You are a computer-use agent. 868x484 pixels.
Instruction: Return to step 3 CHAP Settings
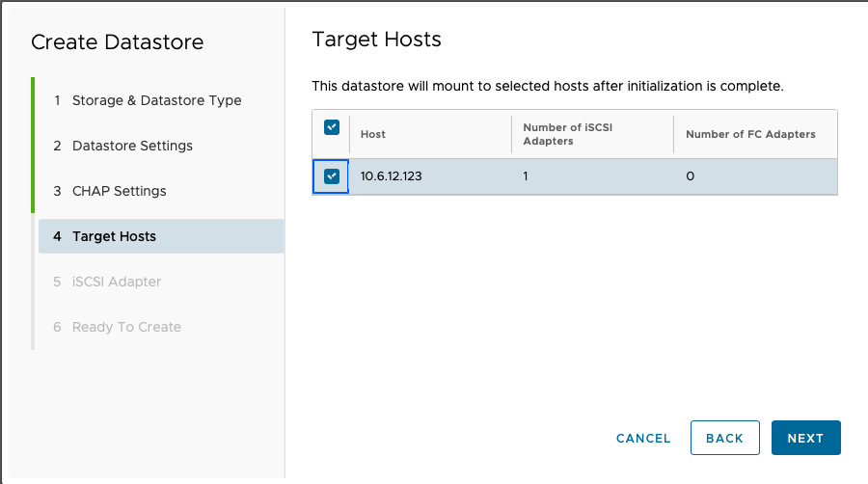pos(119,191)
